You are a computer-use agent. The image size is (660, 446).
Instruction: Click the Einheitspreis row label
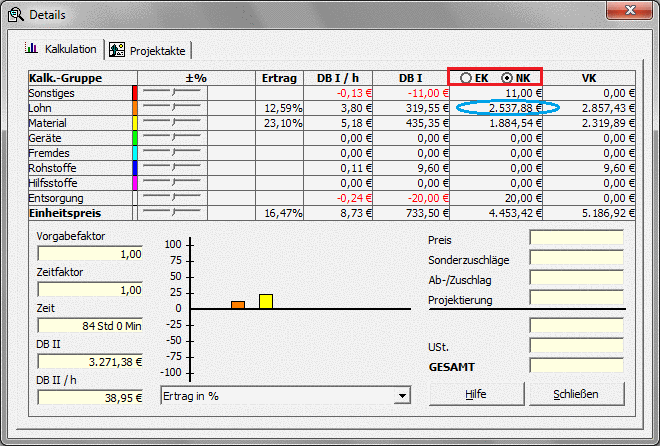tap(65, 213)
